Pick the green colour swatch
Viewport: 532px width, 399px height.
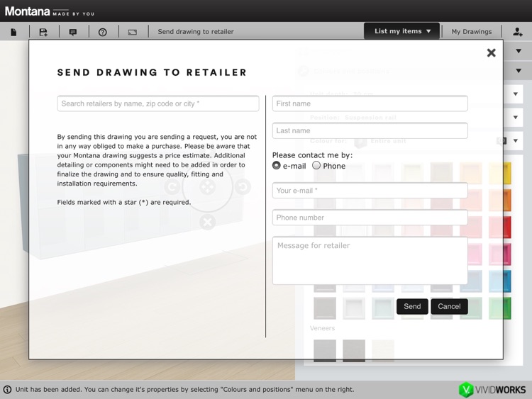pyautogui.click(x=500, y=308)
